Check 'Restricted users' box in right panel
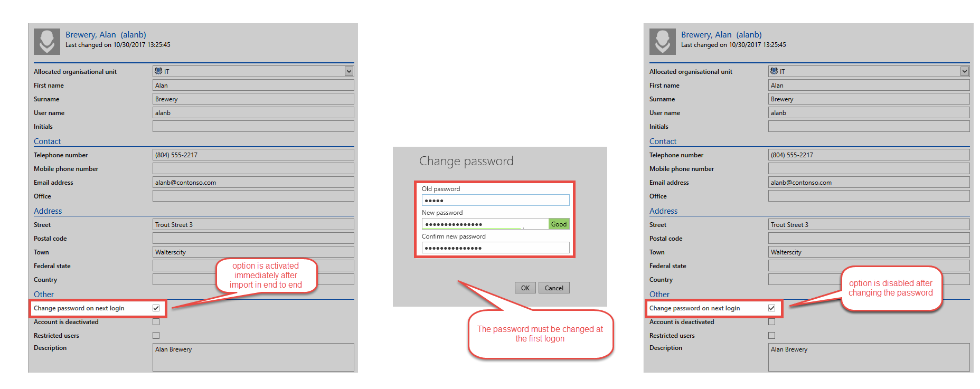 [771, 336]
